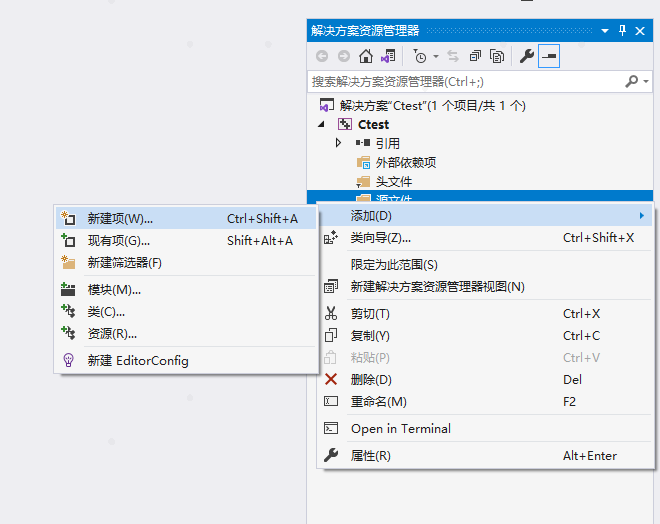Choose 资源(R)... menu entry
Screen dimensions: 660x524
click(x=186, y=334)
